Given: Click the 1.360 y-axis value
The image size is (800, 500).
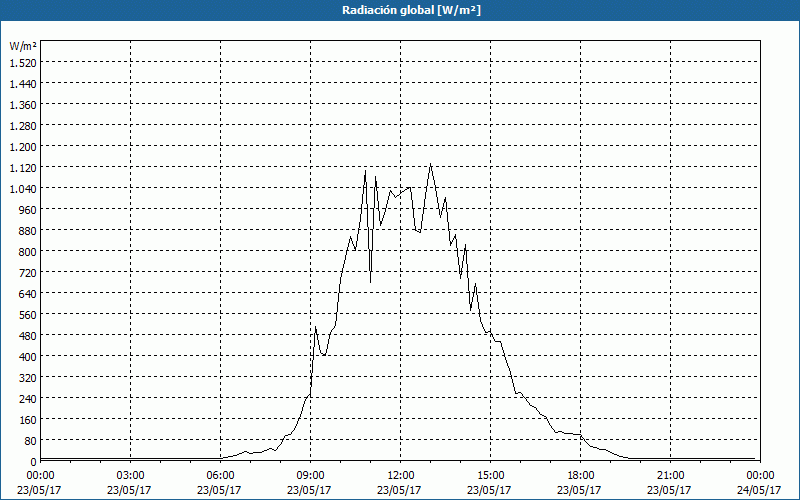Looking at the screenshot, I should point(23,105).
